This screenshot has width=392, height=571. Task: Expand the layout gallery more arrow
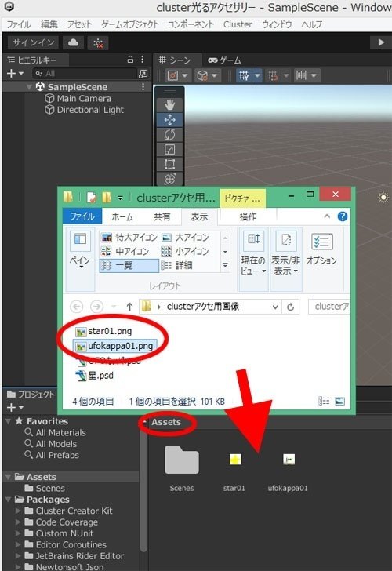[225, 265]
